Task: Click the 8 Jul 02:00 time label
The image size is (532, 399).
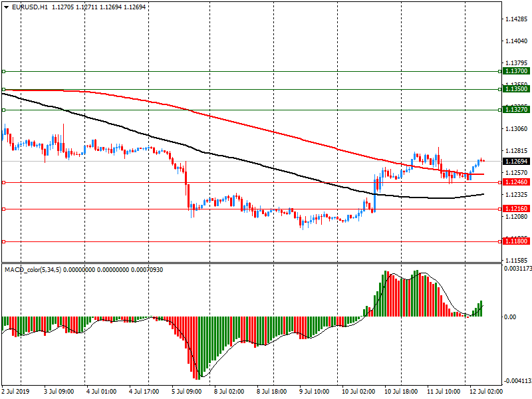Action: (x=229, y=391)
